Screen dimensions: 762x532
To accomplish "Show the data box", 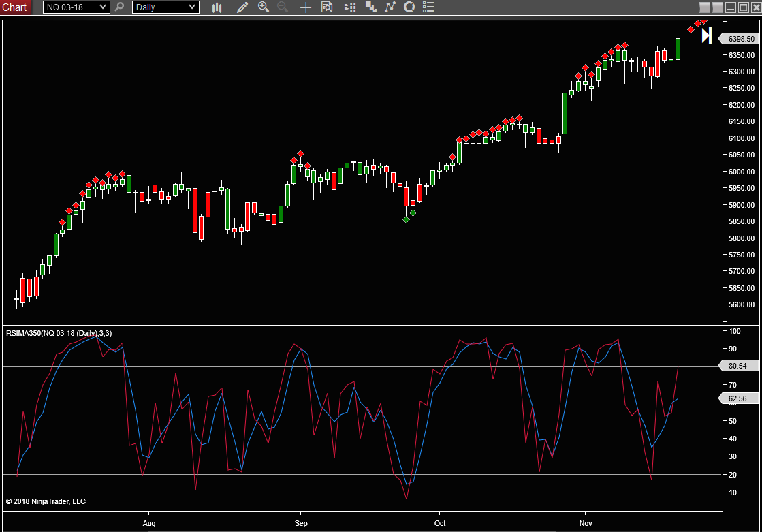I will point(327,7).
